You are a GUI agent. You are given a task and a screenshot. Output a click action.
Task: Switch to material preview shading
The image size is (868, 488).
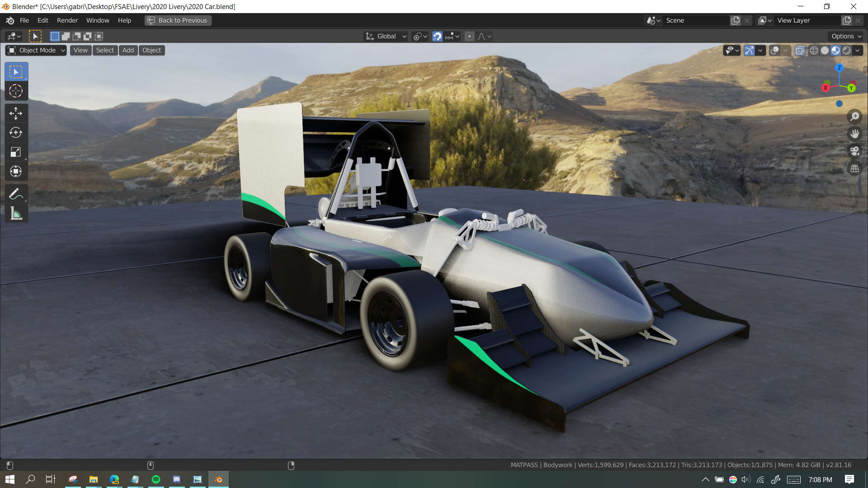pos(835,51)
